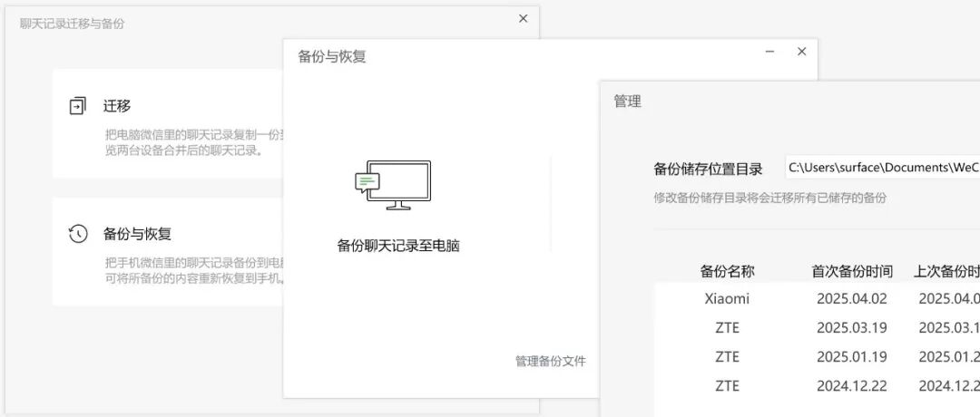Select ZTE backup dated 2025.03.19
This screenshot has width=980, height=417.
click(x=818, y=328)
